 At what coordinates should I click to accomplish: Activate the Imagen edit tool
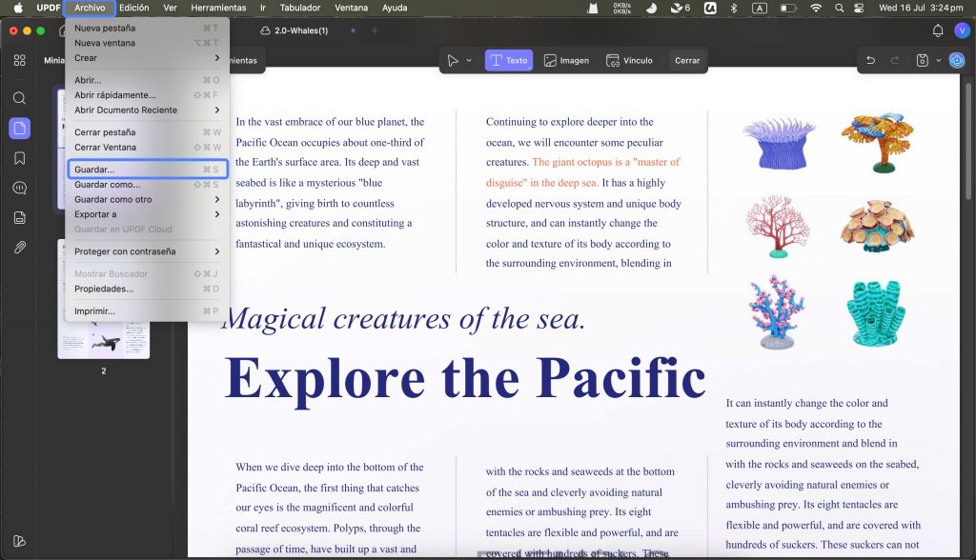[566, 60]
